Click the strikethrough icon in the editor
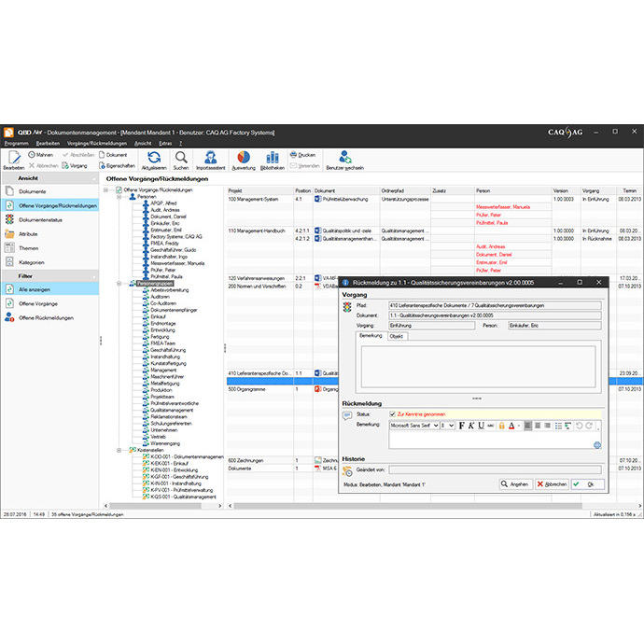 [490, 426]
